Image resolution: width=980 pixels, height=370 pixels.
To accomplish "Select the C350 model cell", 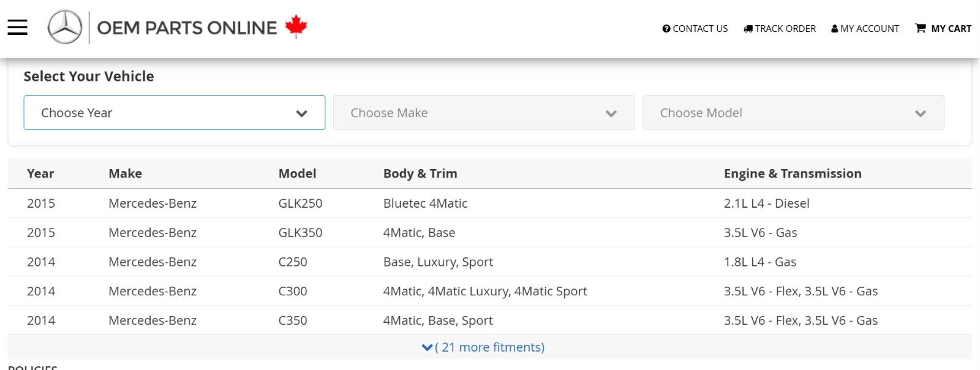I will [x=293, y=321].
